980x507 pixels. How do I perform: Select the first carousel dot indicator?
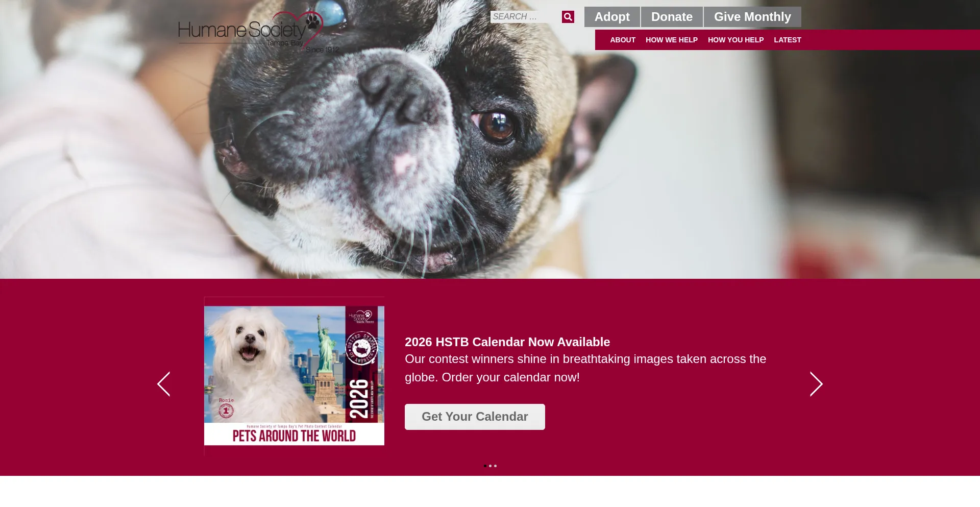tap(485, 466)
